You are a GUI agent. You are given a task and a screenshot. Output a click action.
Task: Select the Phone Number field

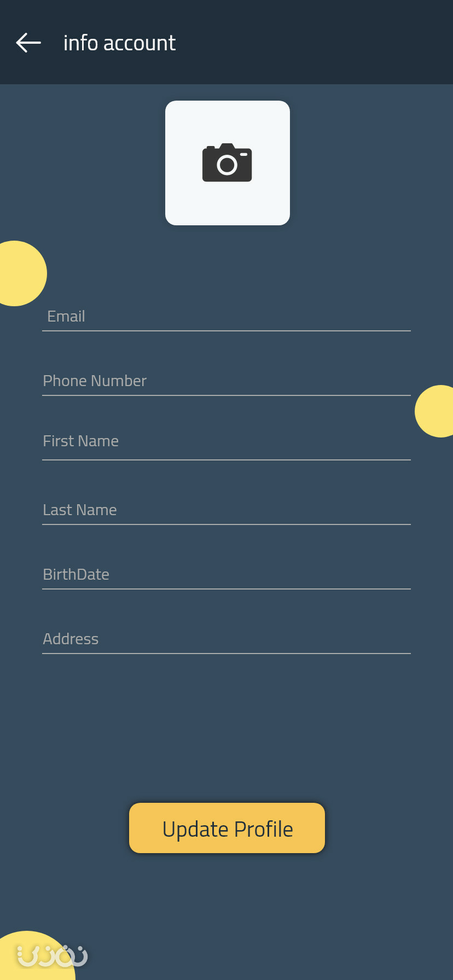click(226, 381)
